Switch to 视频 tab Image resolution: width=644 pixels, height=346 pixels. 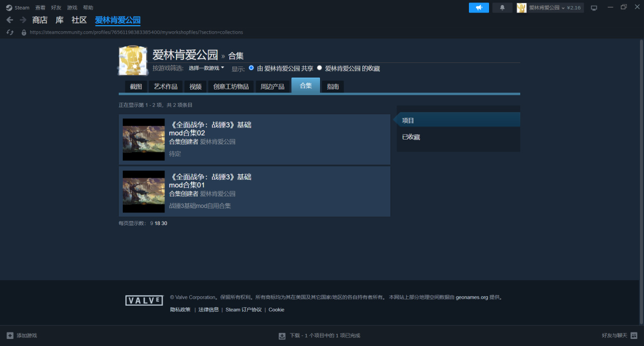point(195,87)
